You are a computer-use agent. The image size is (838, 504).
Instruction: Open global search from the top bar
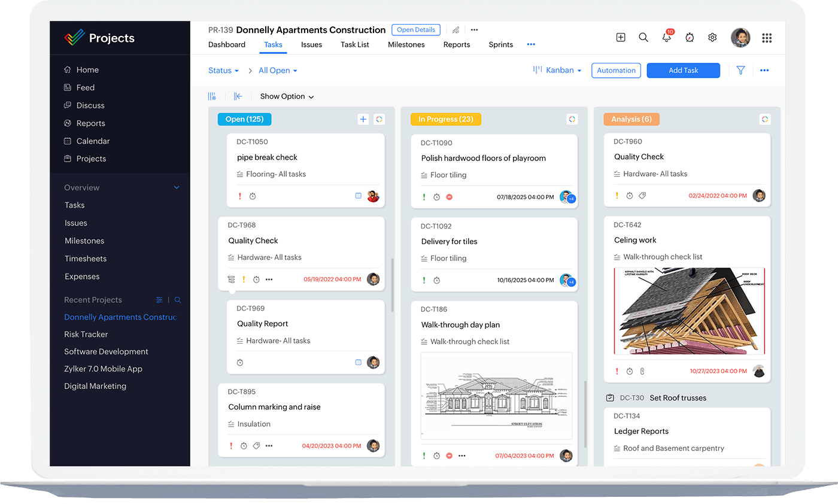[643, 37]
